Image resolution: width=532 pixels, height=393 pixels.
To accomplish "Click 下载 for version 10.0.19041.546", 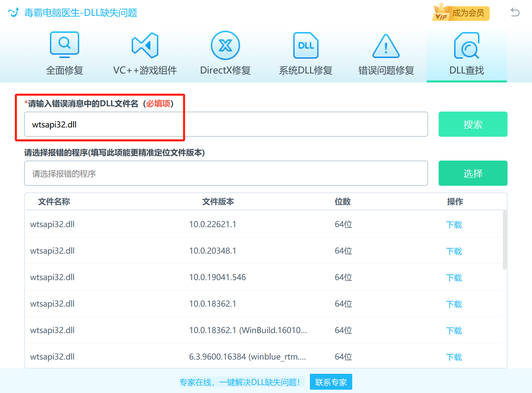I will tap(454, 277).
